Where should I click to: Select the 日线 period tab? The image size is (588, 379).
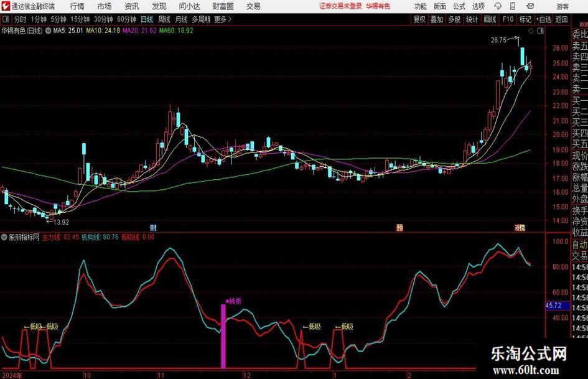coord(147,19)
